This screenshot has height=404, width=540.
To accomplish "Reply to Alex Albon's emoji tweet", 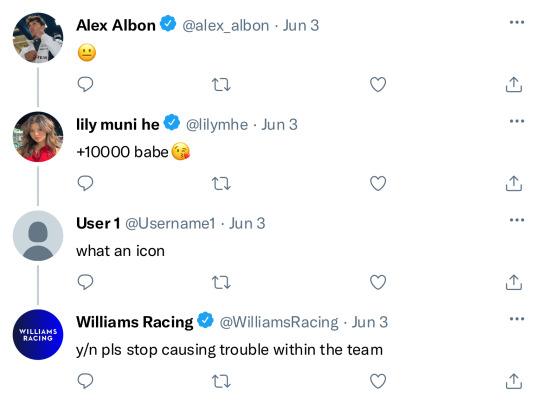I will point(85,84).
